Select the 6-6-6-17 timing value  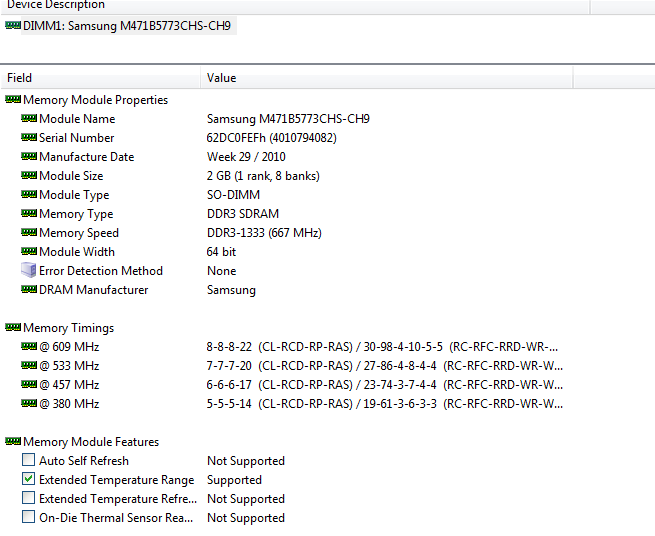(229, 385)
